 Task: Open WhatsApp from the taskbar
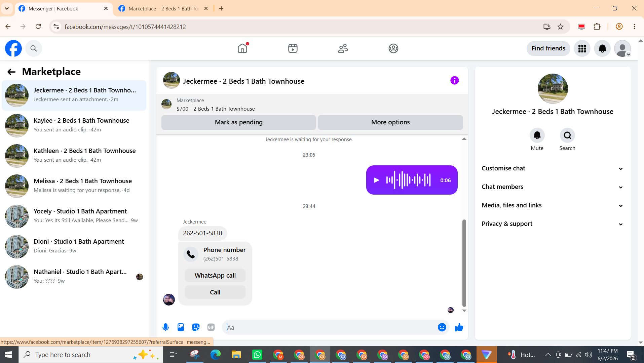click(x=257, y=355)
